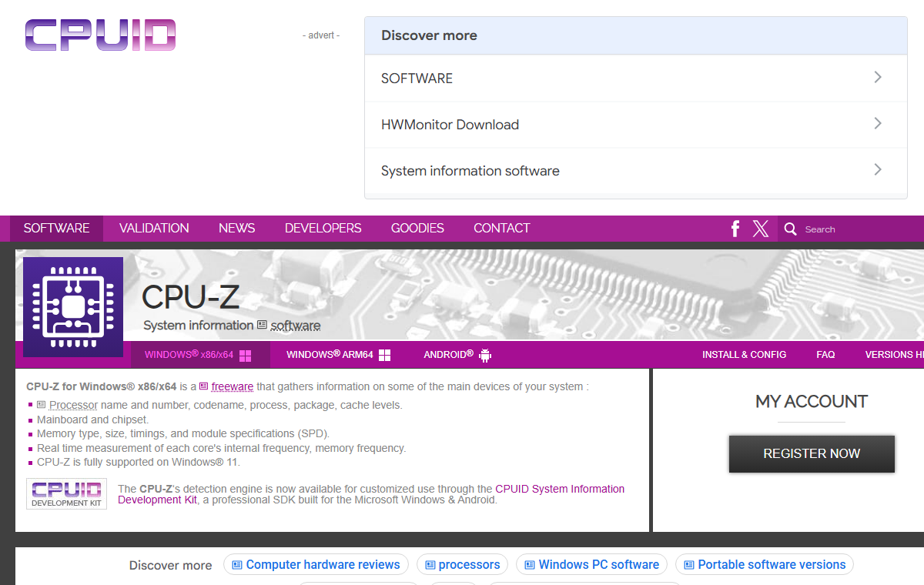The image size is (924, 585).
Task: Follow the 'freeware' link
Action: pyautogui.click(x=233, y=387)
